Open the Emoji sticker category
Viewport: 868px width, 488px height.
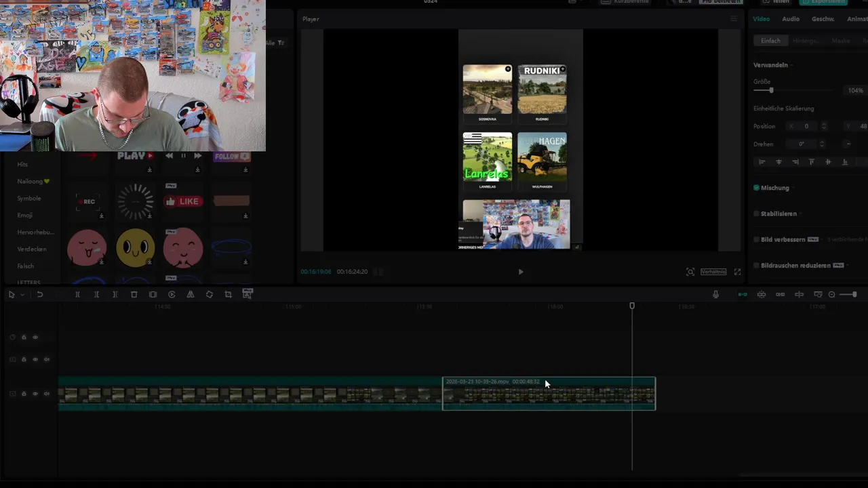pos(25,216)
